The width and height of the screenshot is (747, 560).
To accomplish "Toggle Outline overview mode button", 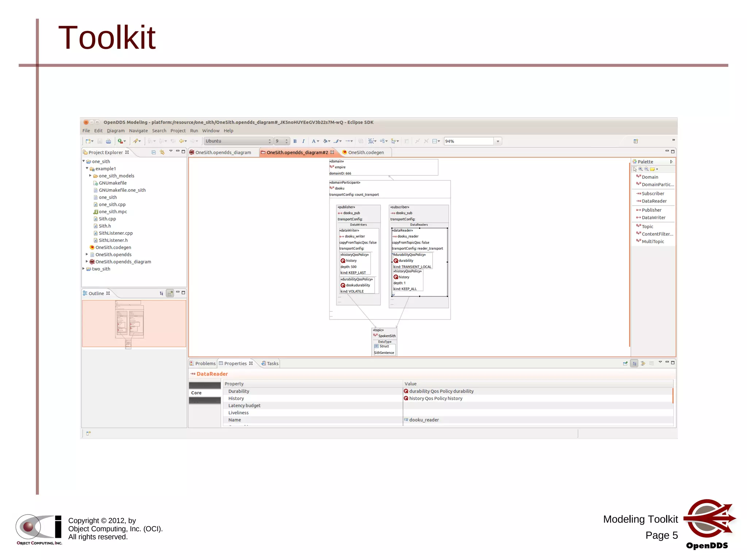I will pyautogui.click(x=170, y=293).
